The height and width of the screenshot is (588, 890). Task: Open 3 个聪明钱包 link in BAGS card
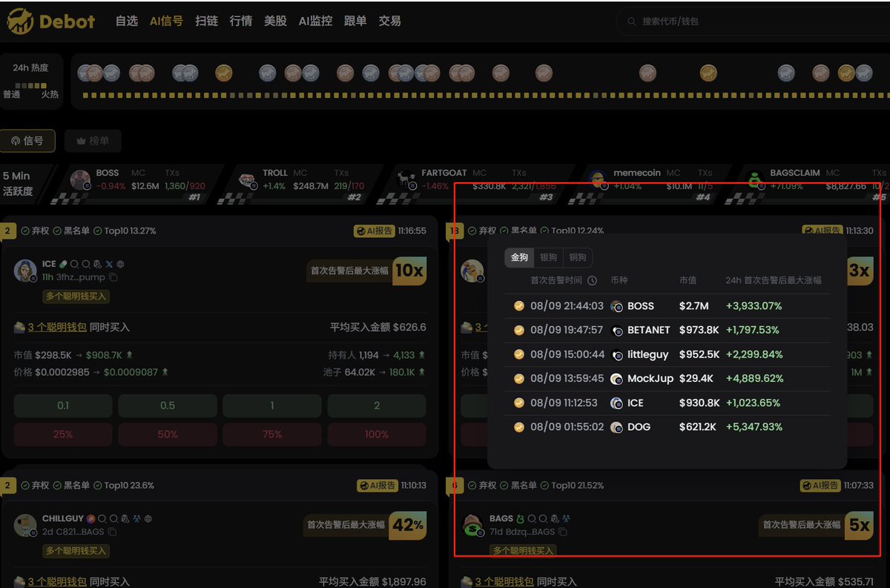504,582
